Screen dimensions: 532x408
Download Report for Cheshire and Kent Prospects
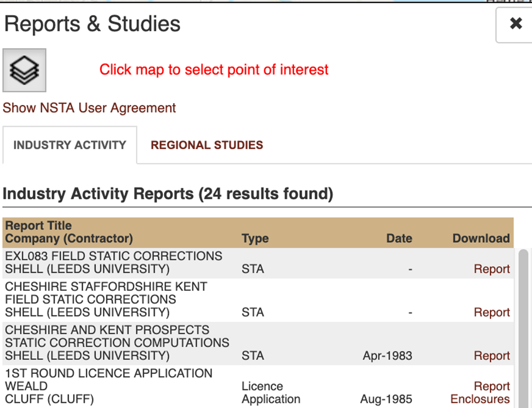pos(492,356)
